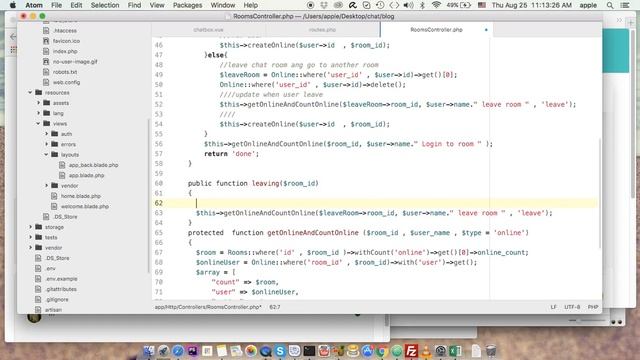Open the volume control icon in menu bar
Image resolution: width=640 pixels, height=360 pixels.
pyautogui.click(x=408, y=5)
